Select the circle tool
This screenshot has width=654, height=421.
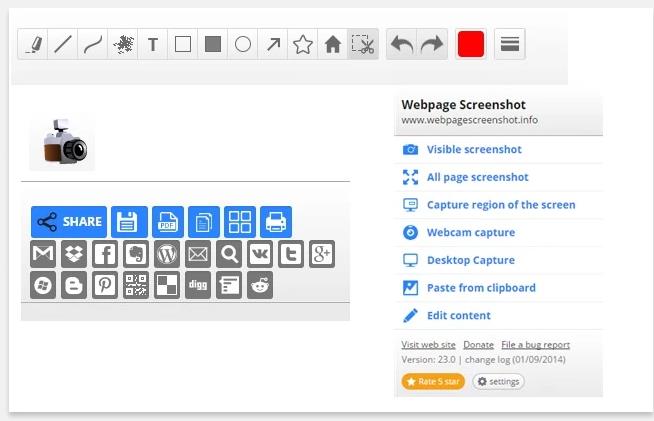point(243,44)
